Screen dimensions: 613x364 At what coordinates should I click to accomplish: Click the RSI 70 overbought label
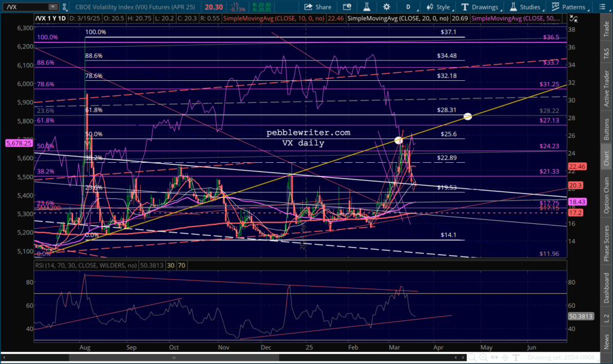pyautogui.click(x=181, y=265)
